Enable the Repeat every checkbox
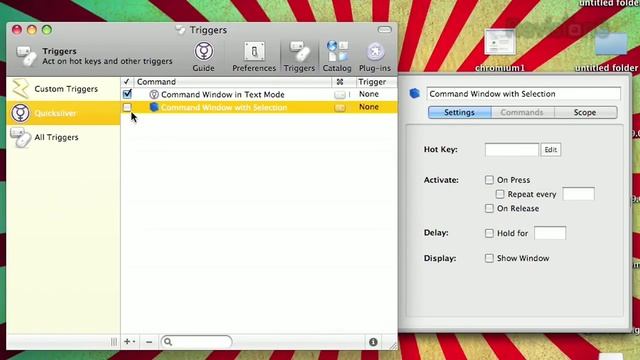The width and height of the screenshot is (640, 360). pos(500,194)
